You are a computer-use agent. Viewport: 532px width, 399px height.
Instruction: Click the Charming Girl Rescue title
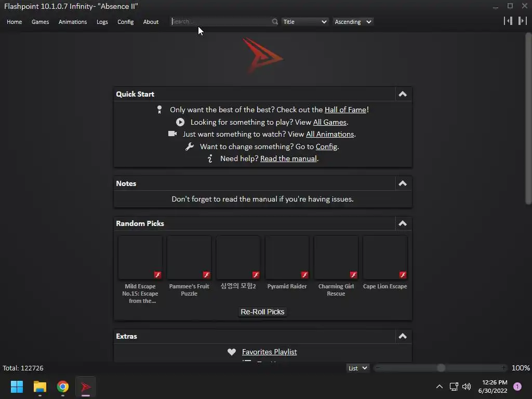(x=336, y=290)
